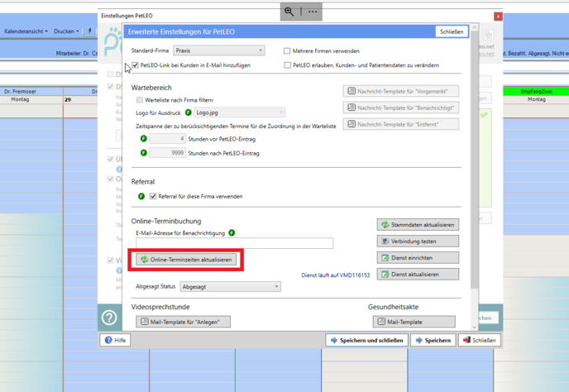
Task: Open Nachricht-Template für "Entfernt"
Action: tap(401, 124)
